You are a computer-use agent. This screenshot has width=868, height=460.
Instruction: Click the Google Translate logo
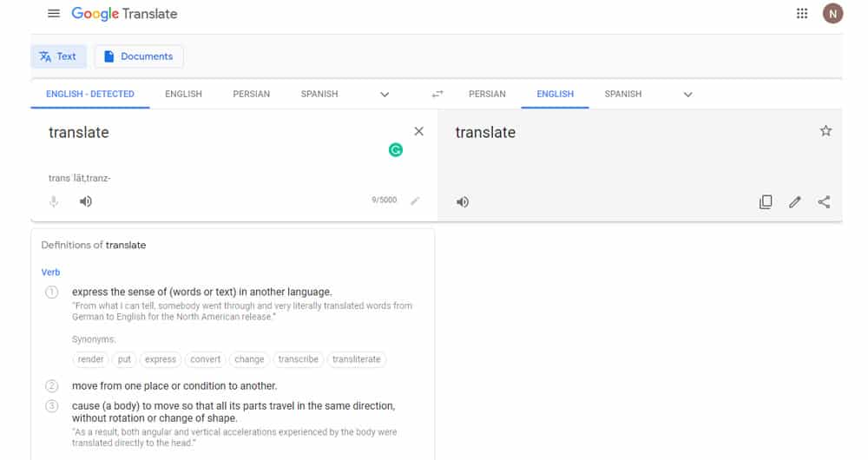tap(124, 13)
